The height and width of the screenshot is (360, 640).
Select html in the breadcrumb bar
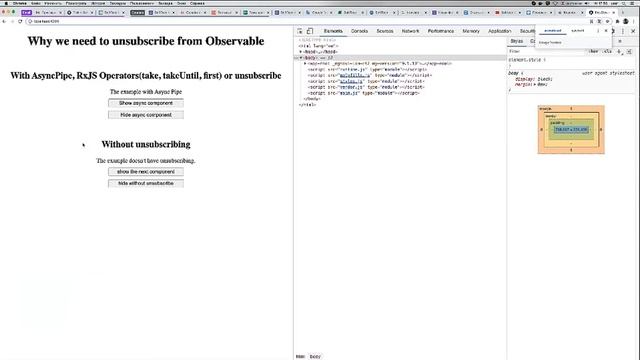(300, 356)
